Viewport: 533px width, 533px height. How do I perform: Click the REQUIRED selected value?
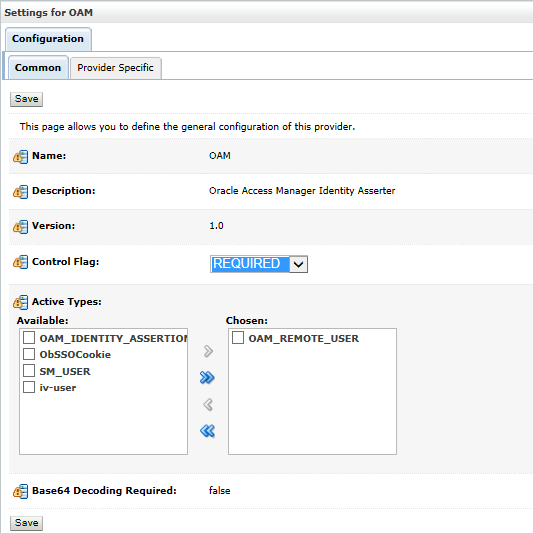click(x=250, y=264)
